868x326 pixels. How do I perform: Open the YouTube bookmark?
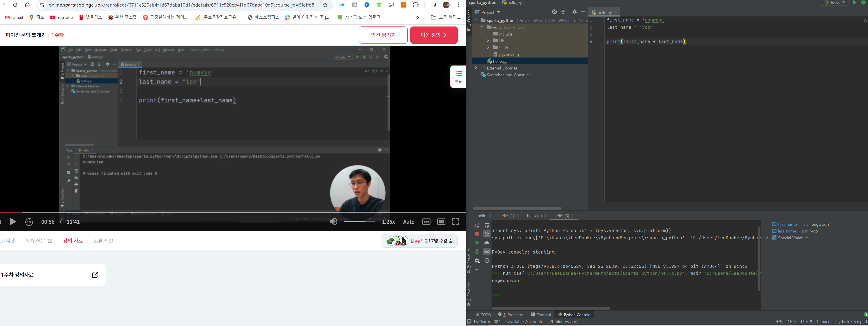pos(61,17)
